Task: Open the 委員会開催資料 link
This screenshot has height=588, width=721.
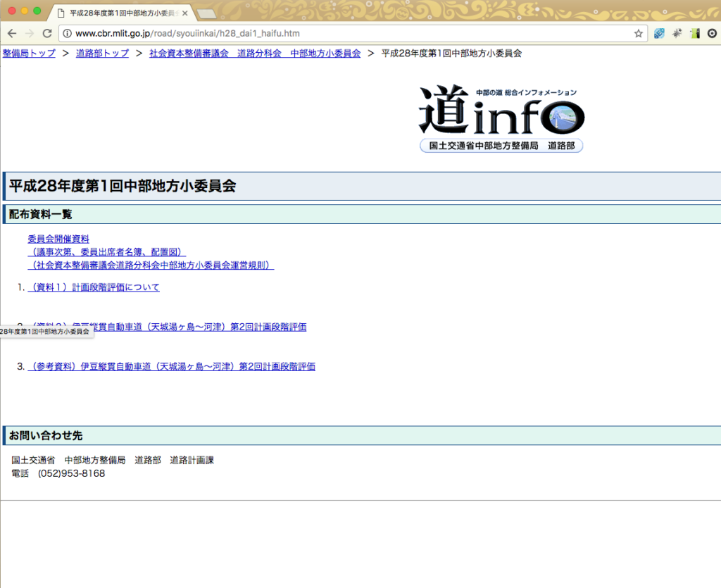Action: (58, 239)
